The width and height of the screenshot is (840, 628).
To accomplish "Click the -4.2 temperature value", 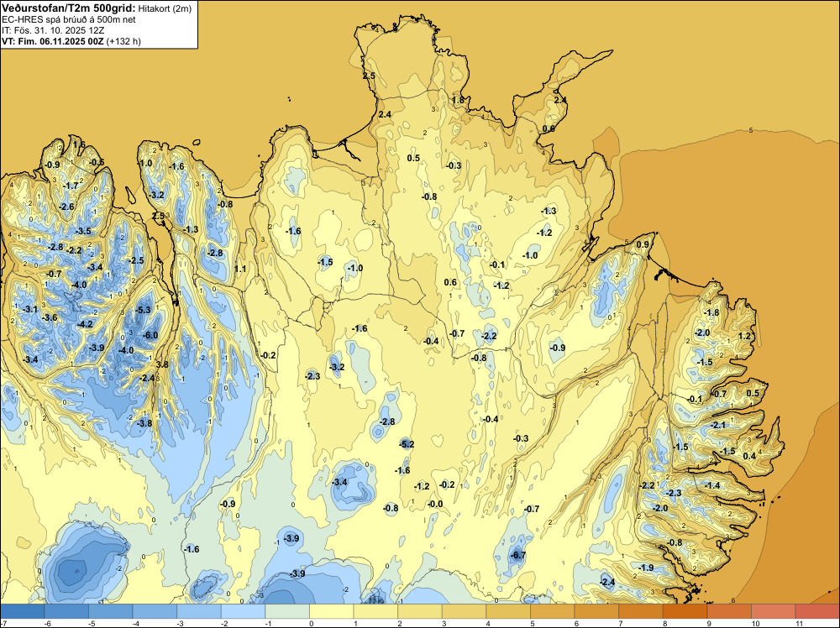I will coord(85,324).
